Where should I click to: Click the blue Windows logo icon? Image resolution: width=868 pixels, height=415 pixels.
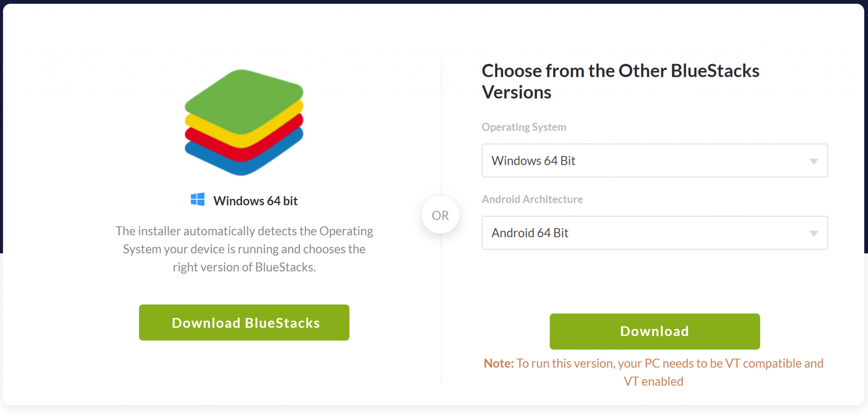pyautogui.click(x=198, y=199)
